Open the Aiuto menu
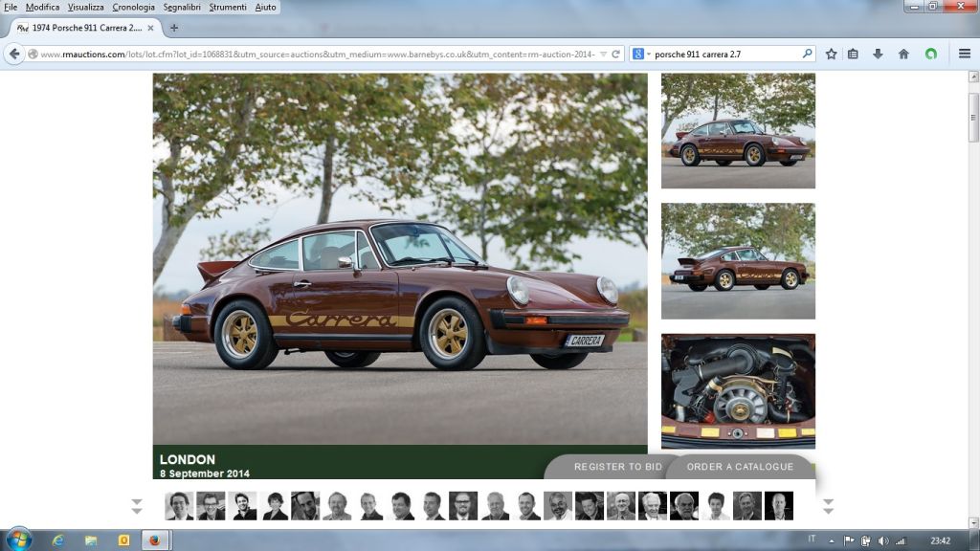Screen dimensions: 980x551 266,8
